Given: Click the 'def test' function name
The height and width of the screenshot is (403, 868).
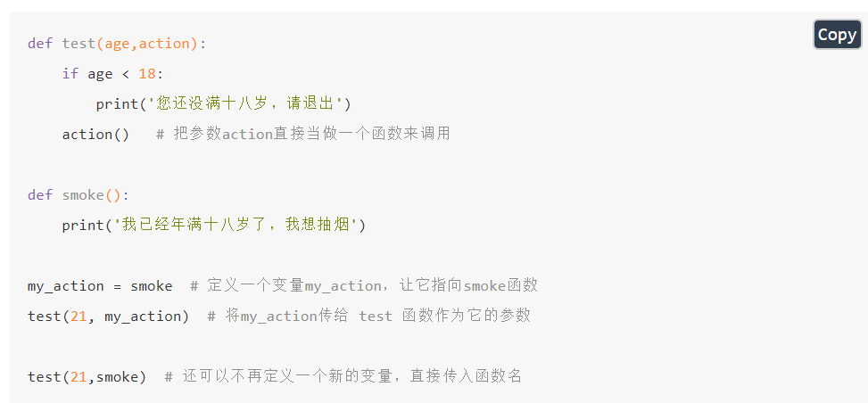Looking at the screenshot, I should (x=79, y=44).
